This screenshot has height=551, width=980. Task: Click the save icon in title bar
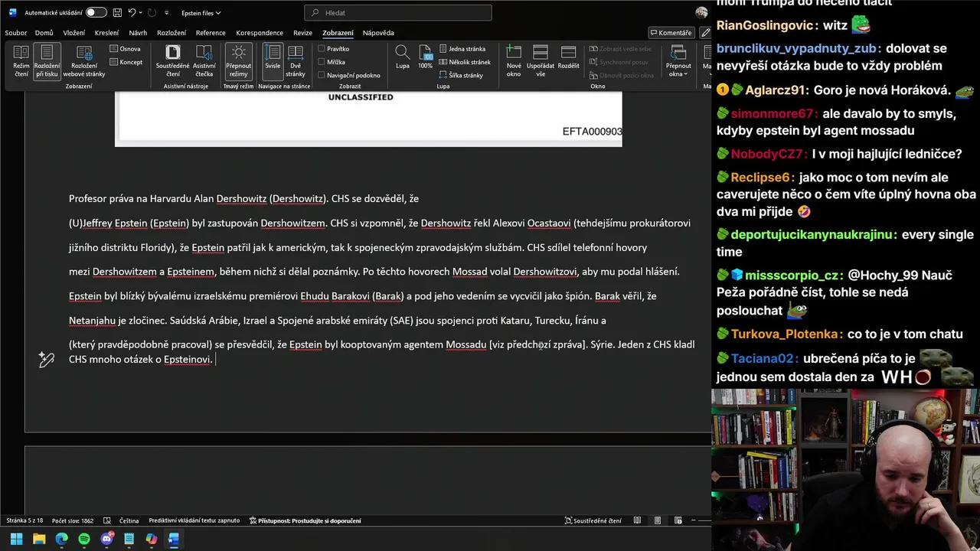point(116,13)
